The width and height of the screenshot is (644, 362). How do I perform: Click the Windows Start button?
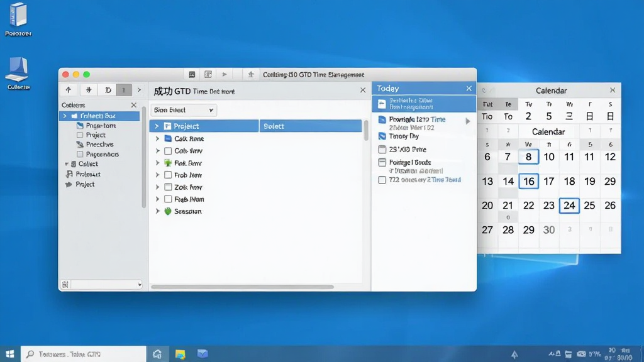(x=10, y=354)
